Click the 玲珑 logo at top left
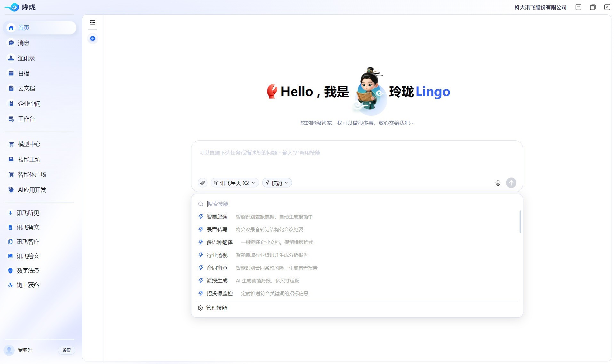 point(20,7)
